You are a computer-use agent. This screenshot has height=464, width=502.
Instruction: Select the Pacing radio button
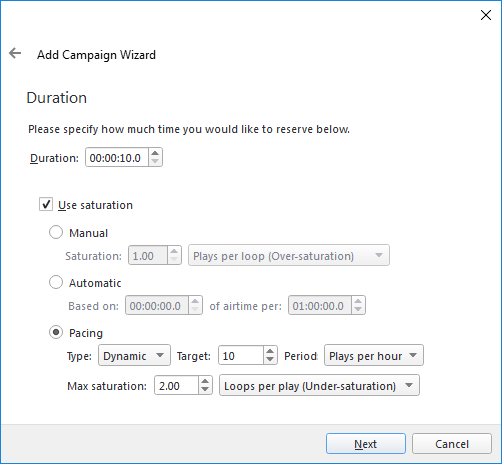(x=56, y=332)
